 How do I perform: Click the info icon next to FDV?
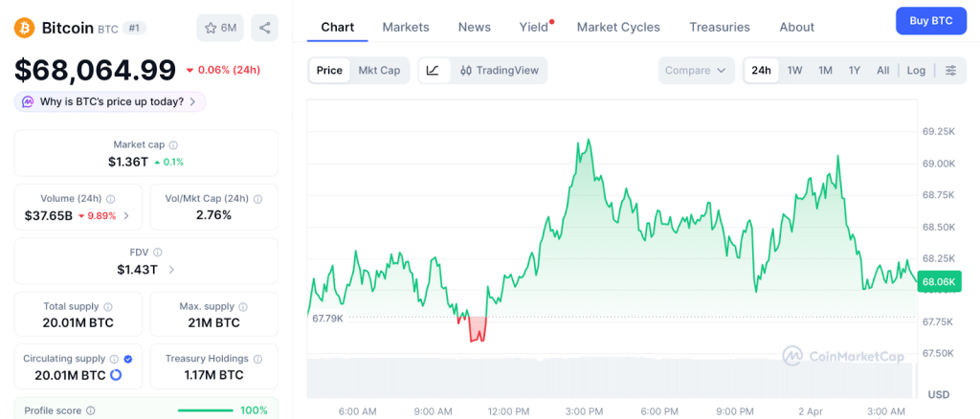tap(158, 253)
